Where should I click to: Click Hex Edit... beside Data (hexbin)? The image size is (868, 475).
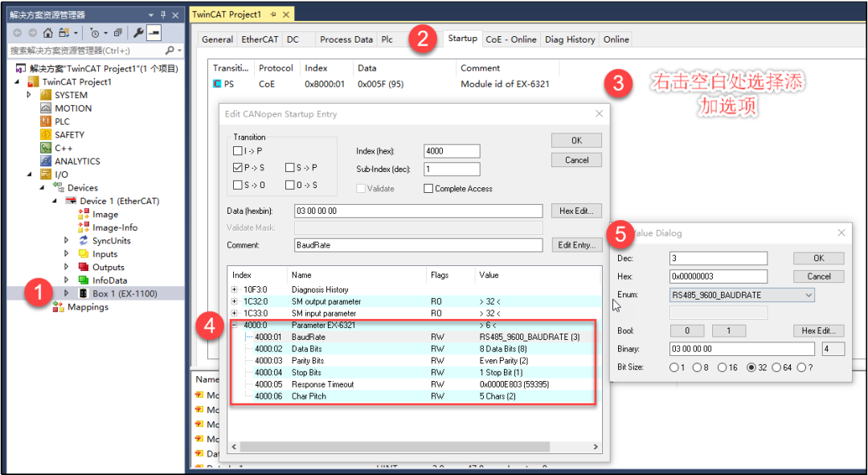(x=576, y=211)
